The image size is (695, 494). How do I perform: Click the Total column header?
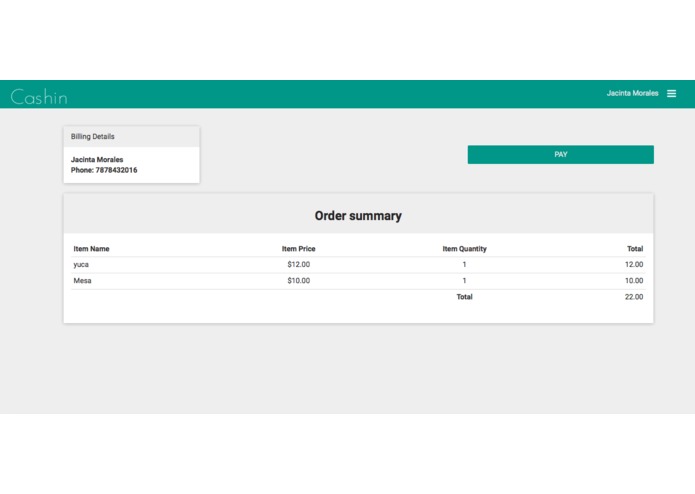pos(635,249)
